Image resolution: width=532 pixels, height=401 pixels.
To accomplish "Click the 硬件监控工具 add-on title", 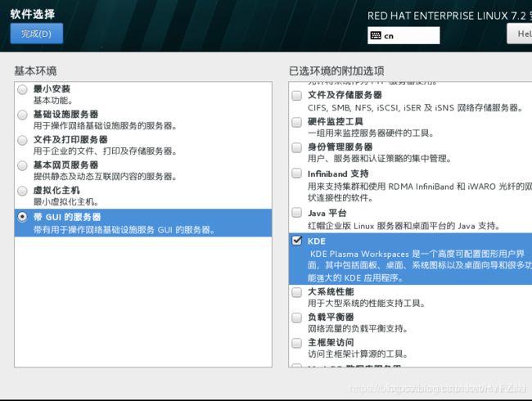I will click(336, 121).
